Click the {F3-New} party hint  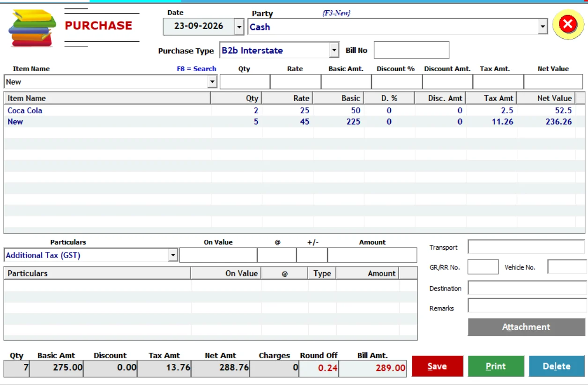336,13
